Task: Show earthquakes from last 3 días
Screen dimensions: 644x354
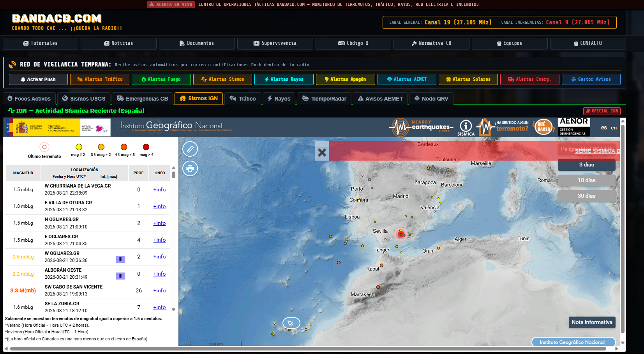Action: click(x=586, y=165)
